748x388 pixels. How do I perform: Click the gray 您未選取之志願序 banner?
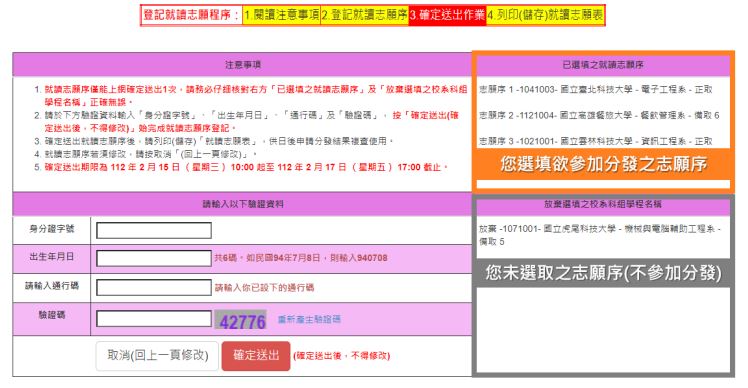603,273
